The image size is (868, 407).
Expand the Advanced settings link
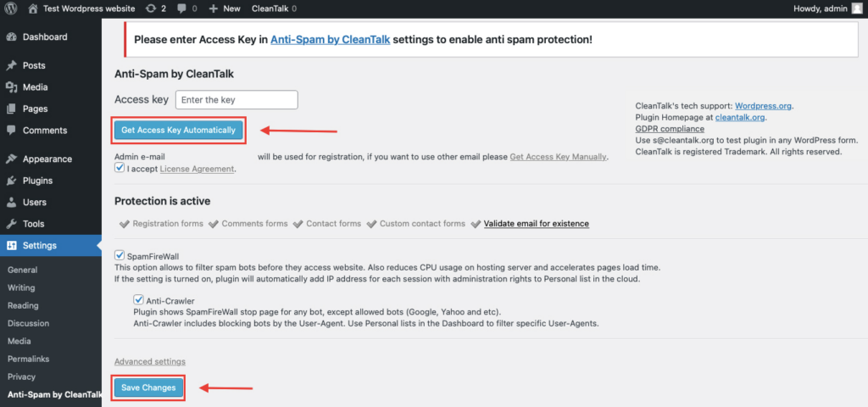click(149, 361)
